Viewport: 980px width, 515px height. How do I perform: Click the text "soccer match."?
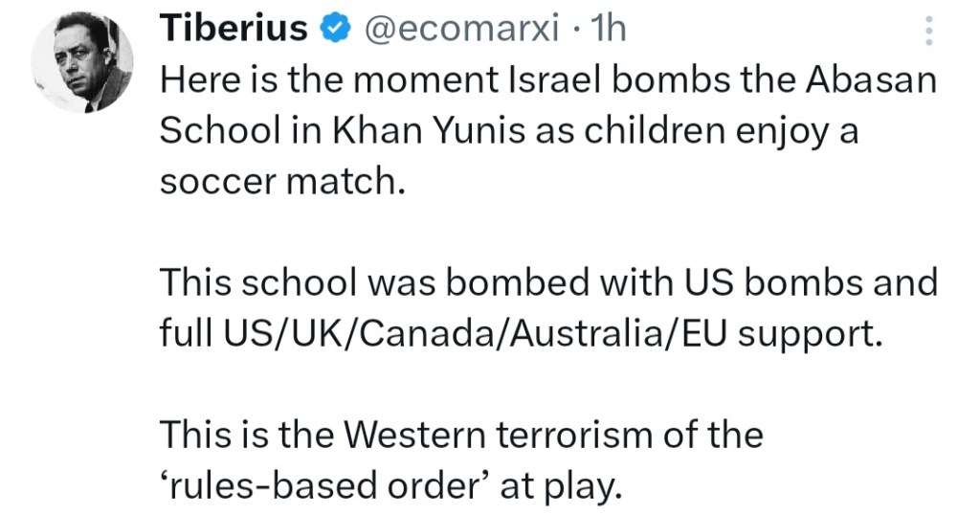[278, 182]
